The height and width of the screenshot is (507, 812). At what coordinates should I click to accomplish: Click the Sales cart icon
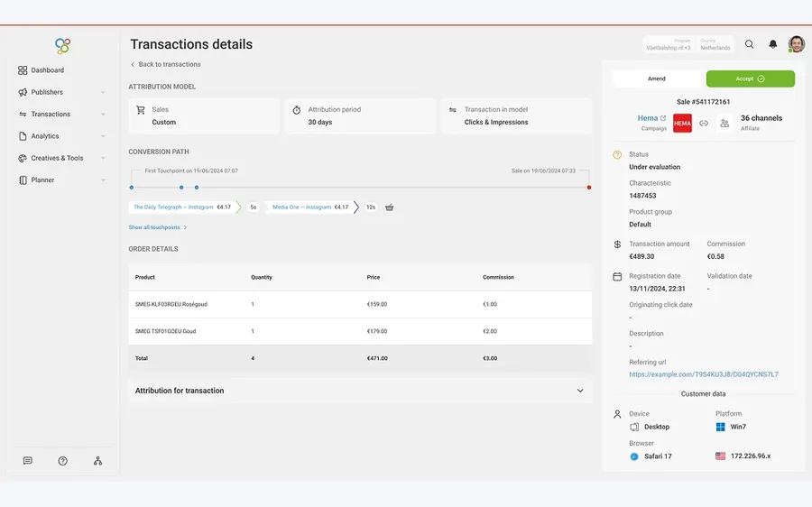coord(141,110)
